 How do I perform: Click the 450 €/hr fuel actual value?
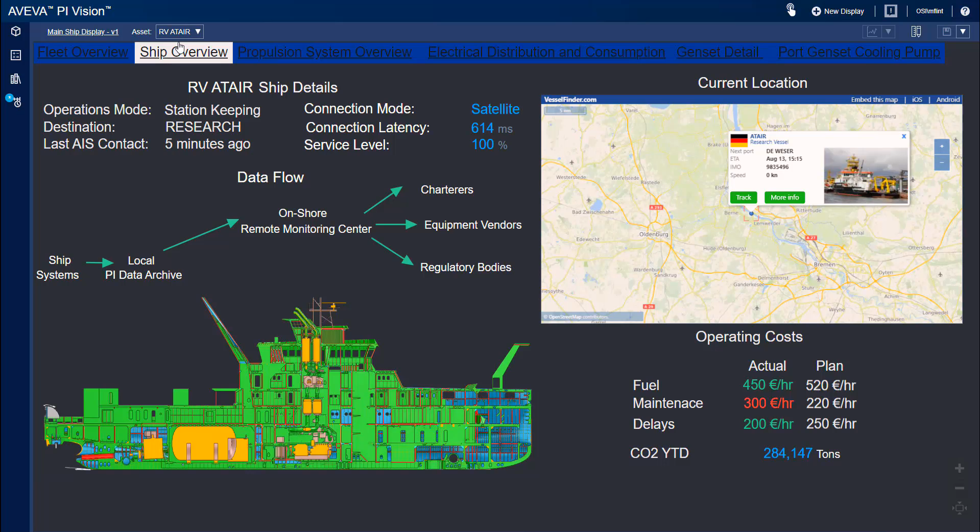(x=768, y=385)
